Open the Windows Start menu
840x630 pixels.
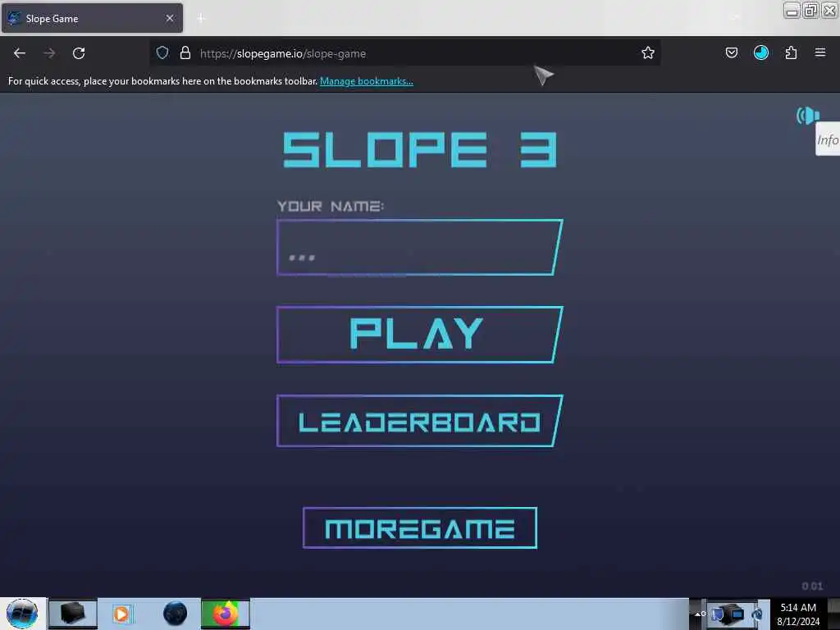(22, 614)
